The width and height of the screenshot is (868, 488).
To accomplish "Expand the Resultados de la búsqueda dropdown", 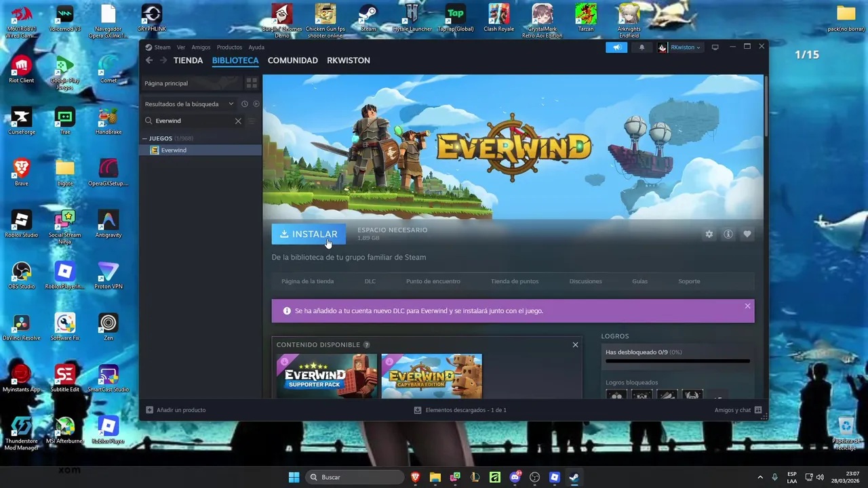I will click(x=189, y=104).
